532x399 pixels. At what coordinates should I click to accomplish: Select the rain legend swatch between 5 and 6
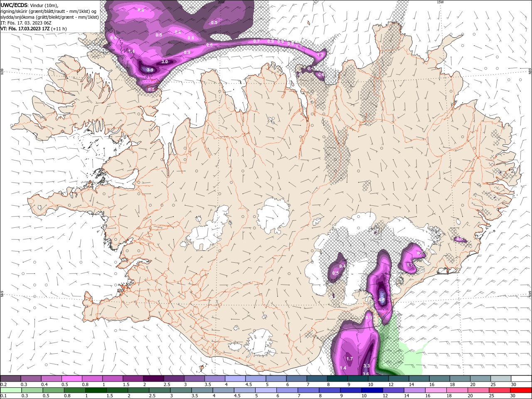(x=266, y=390)
